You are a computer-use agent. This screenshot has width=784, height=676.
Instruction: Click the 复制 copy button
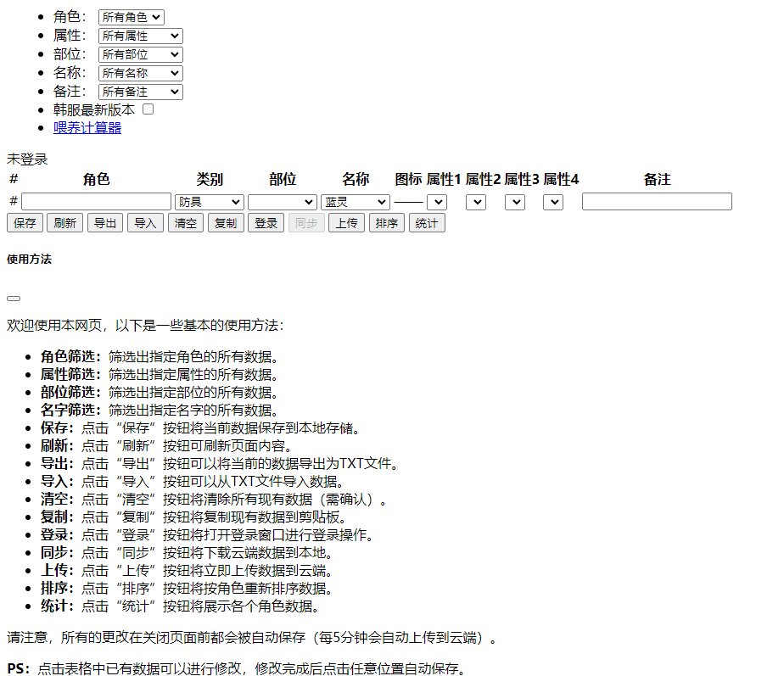click(x=226, y=223)
